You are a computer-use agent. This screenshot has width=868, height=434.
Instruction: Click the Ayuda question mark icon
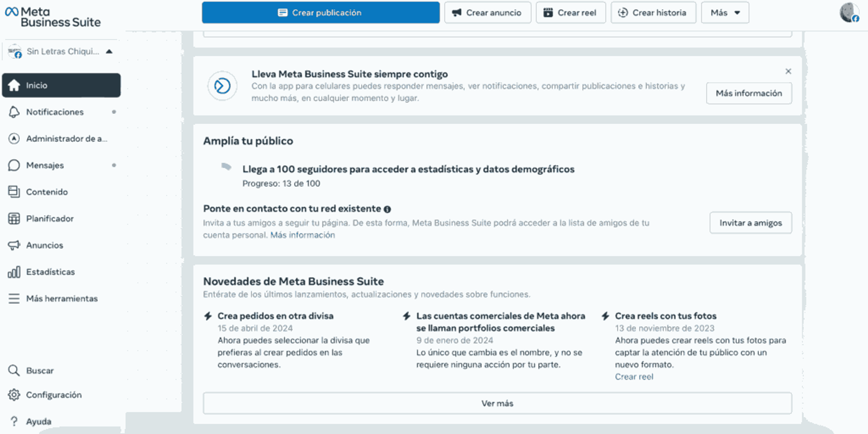(14, 421)
